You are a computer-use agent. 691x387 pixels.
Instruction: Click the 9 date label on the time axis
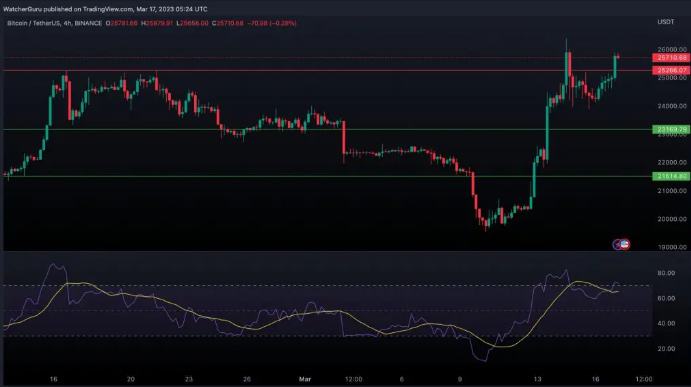pos(460,379)
